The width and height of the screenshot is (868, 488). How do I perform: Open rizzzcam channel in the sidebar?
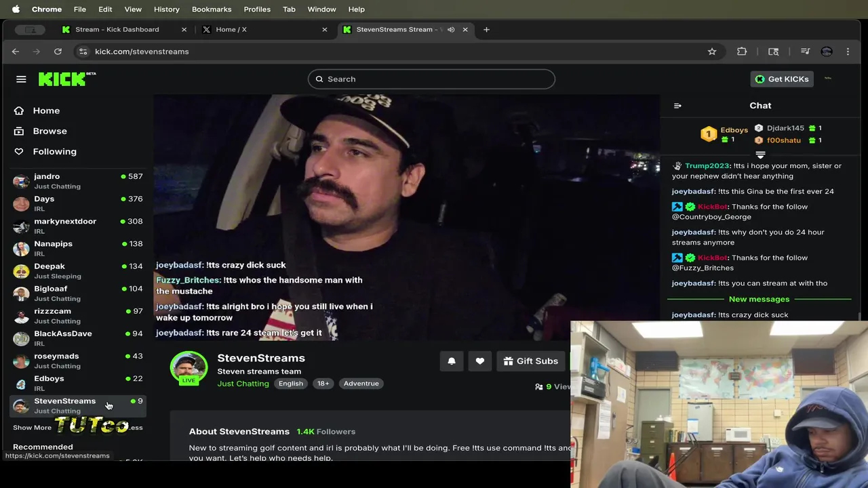click(x=78, y=315)
